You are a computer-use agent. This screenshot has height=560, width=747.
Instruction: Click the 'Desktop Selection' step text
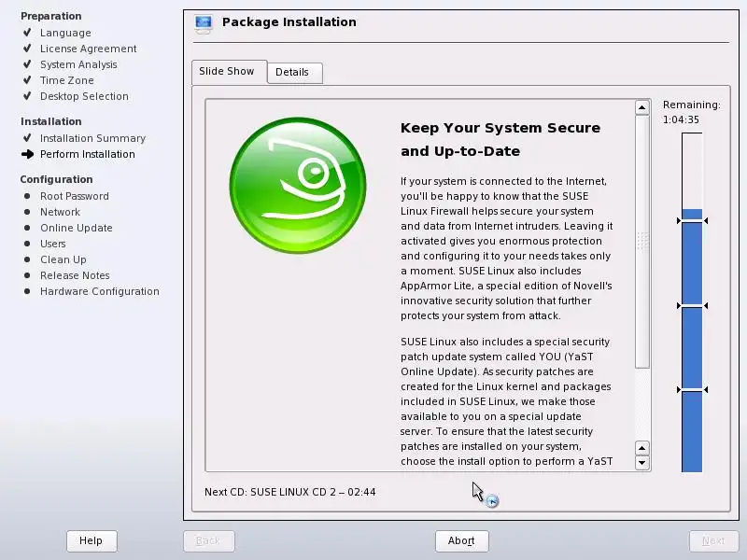click(x=84, y=96)
